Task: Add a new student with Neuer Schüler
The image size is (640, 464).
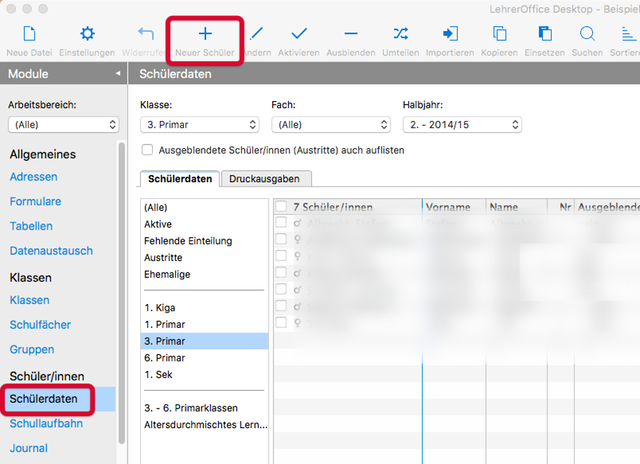Action: (x=205, y=36)
